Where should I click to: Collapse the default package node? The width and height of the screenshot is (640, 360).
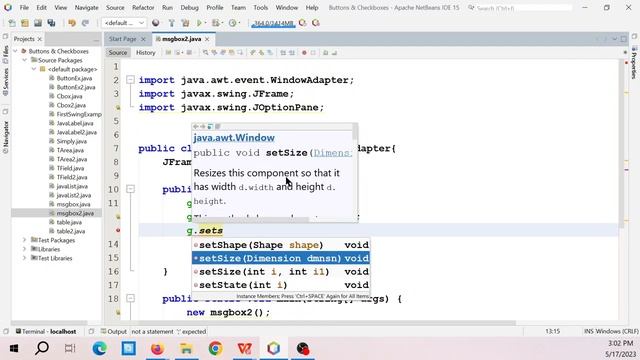point(34,69)
